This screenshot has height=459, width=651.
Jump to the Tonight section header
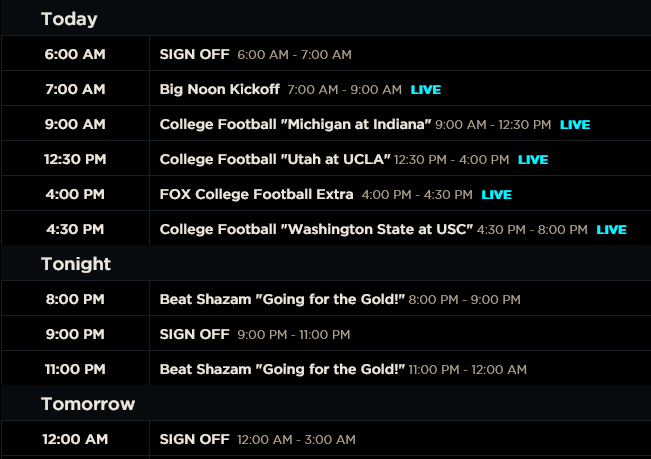pos(76,264)
